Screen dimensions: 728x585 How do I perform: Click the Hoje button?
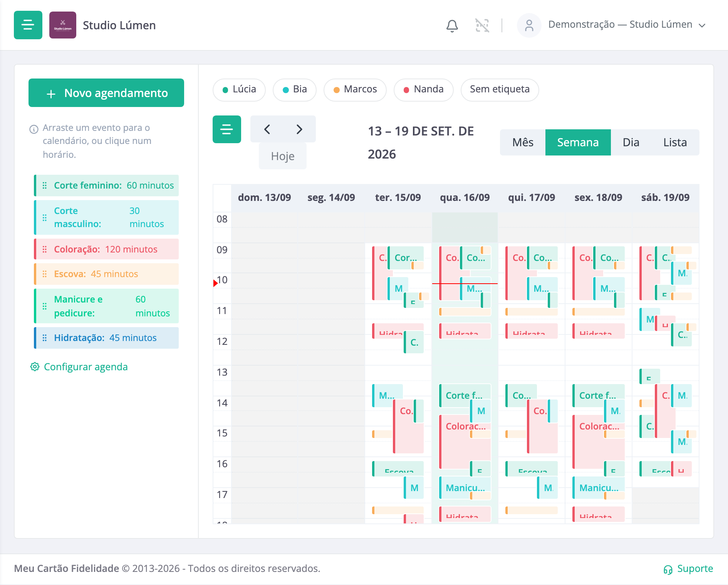pos(283,156)
